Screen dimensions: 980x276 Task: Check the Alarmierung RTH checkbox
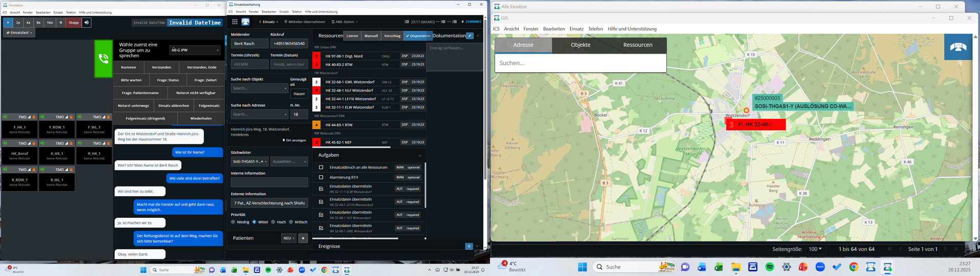[x=321, y=177]
